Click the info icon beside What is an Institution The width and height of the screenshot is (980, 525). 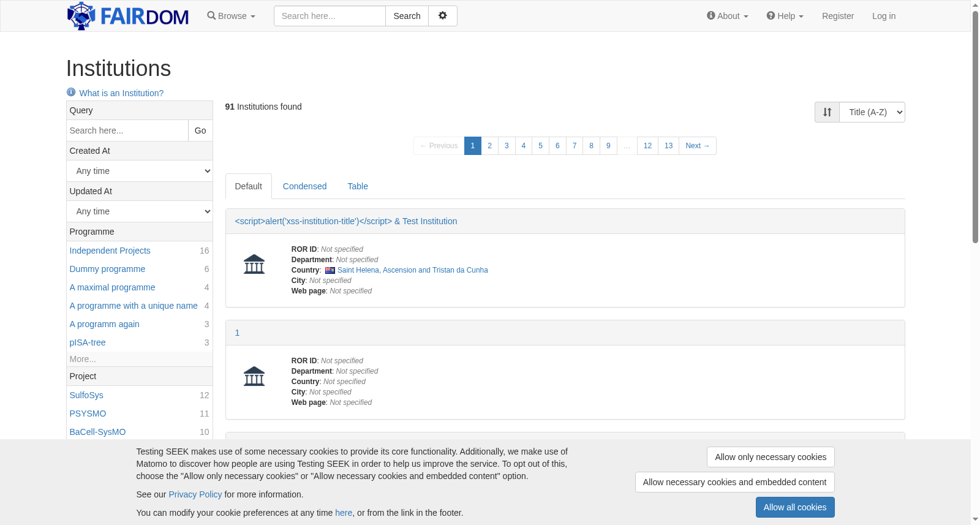coord(71,93)
